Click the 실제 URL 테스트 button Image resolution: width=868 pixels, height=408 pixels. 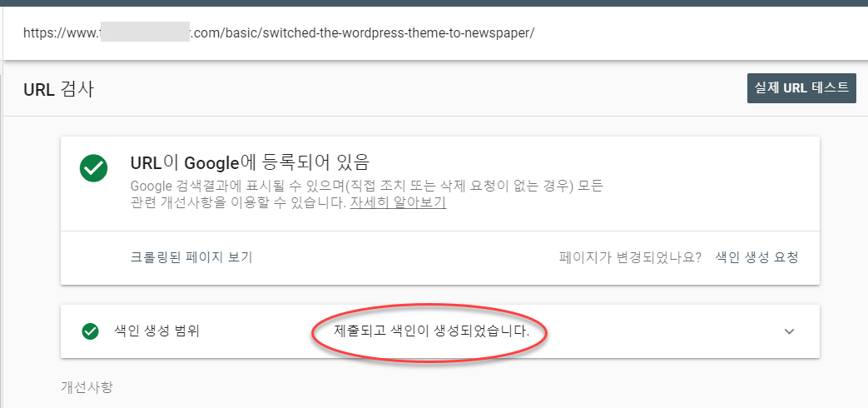(801, 88)
